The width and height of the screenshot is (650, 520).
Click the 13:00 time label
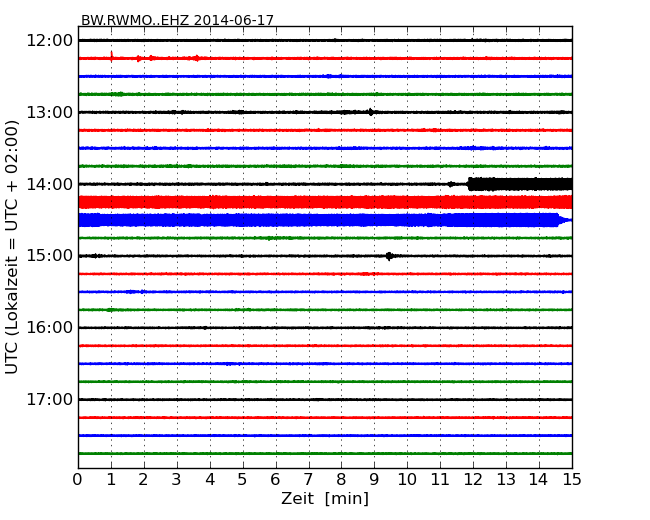click(50, 112)
